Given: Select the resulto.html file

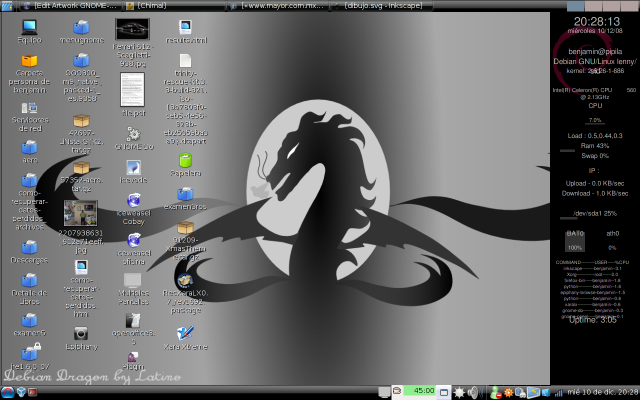Looking at the screenshot, I should point(185,27).
